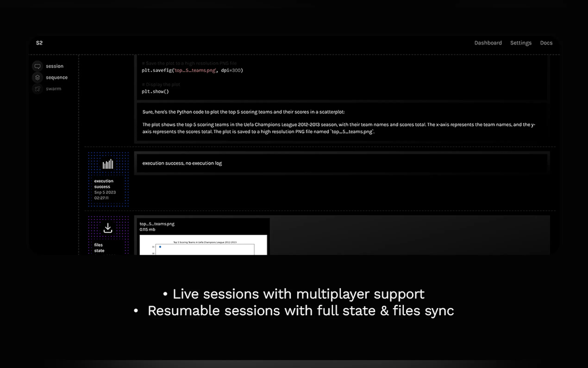The width and height of the screenshot is (588, 368).
Task: Open the Settings page
Action: tap(521, 43)
